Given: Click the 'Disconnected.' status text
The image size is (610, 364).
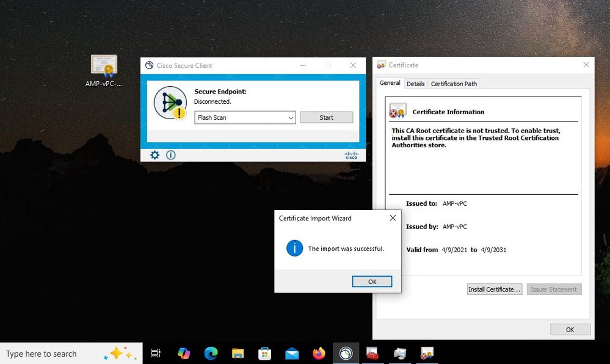Looking at the screenshot, I should pyautogui.click(x=212, y=101).
